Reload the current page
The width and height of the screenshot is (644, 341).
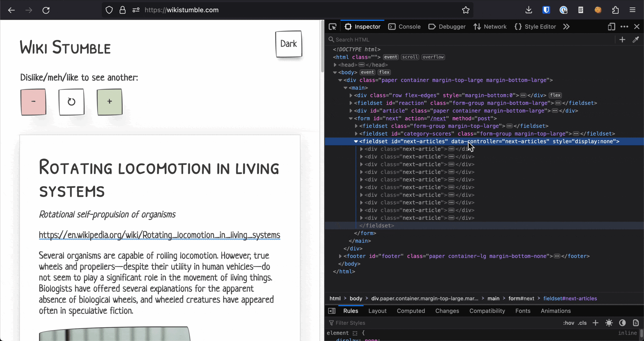46,10
